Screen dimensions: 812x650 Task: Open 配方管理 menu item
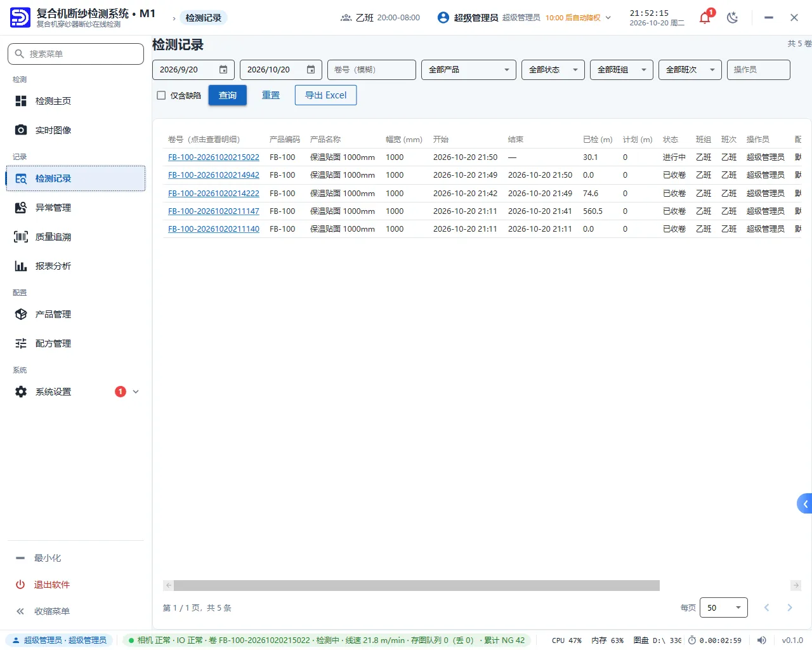click(x=75, y=343)
